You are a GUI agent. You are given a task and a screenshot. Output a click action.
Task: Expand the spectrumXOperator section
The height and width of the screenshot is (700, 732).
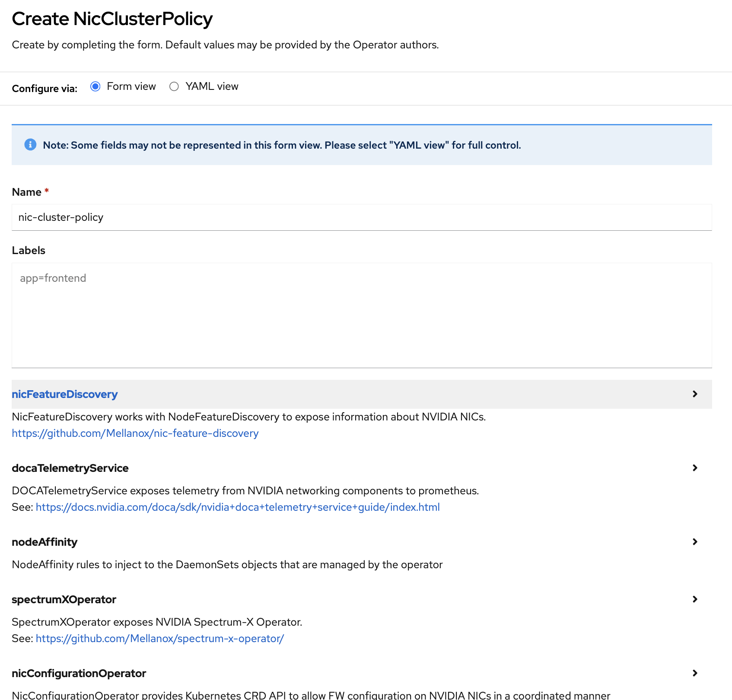coord(64,599)
